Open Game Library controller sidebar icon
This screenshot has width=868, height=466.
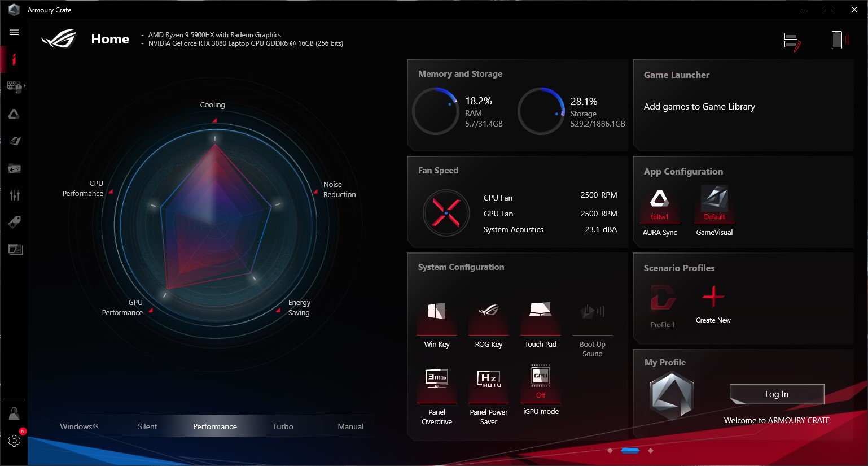(14, 168)
